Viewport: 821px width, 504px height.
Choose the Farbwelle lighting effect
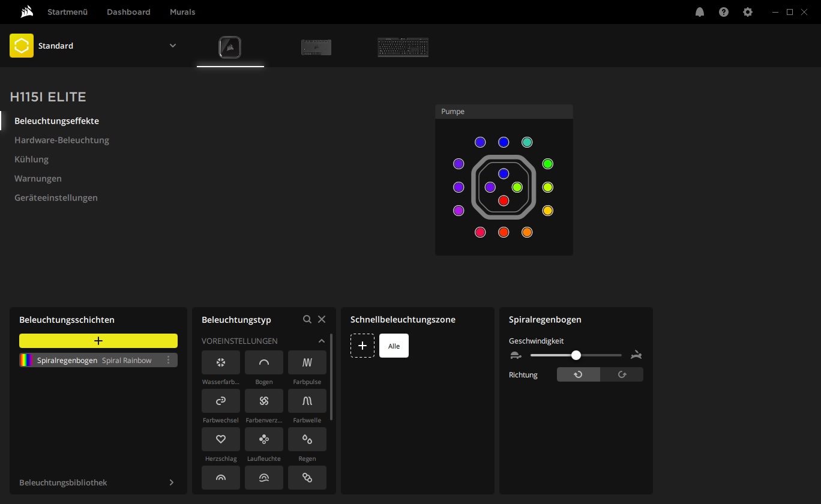click(x=307, y=401)
